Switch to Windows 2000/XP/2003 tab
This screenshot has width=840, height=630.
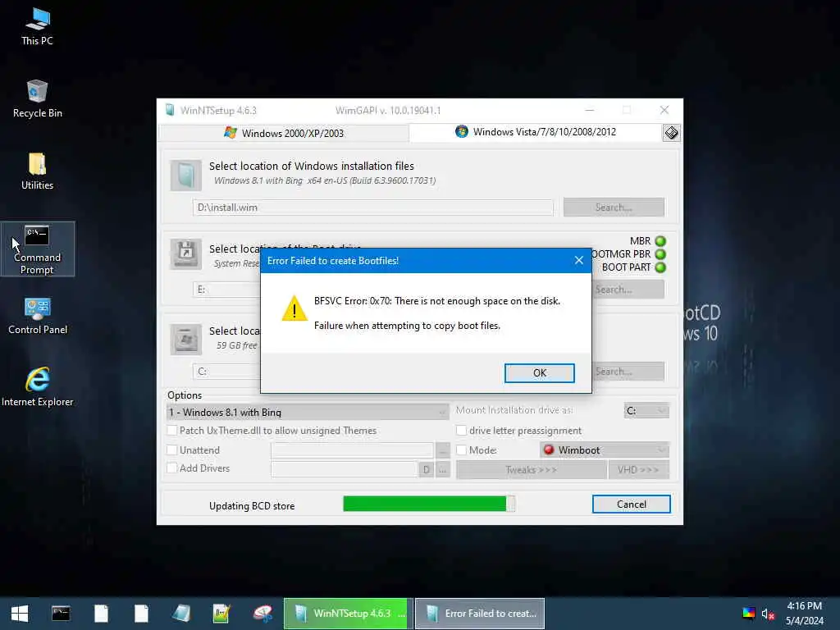[284, 133]
